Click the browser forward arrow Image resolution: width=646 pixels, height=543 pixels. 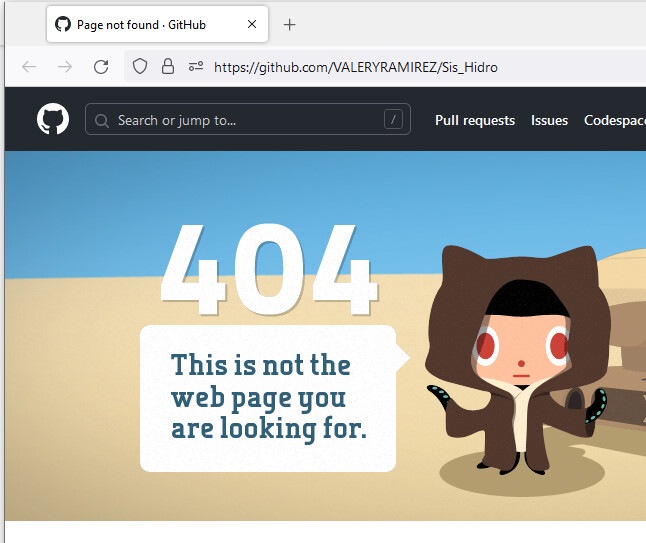click(x=65, y=66)
